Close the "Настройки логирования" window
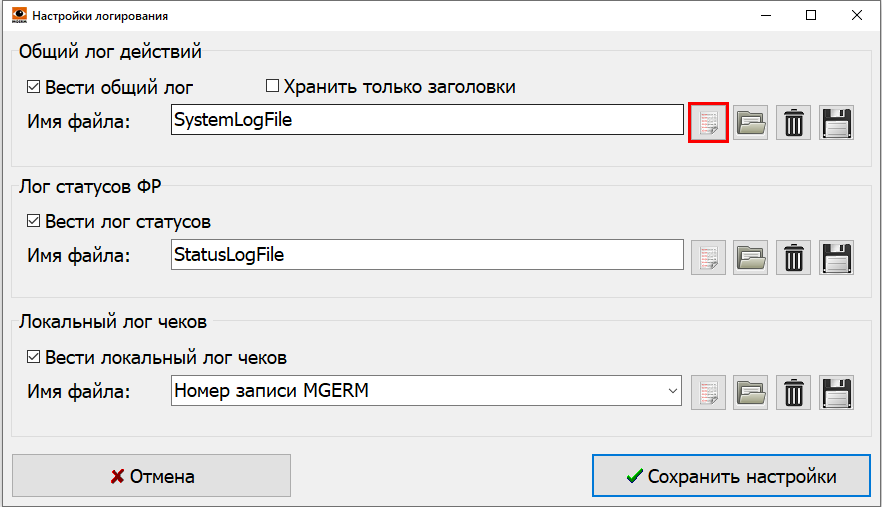 click(x=857, y=16)
